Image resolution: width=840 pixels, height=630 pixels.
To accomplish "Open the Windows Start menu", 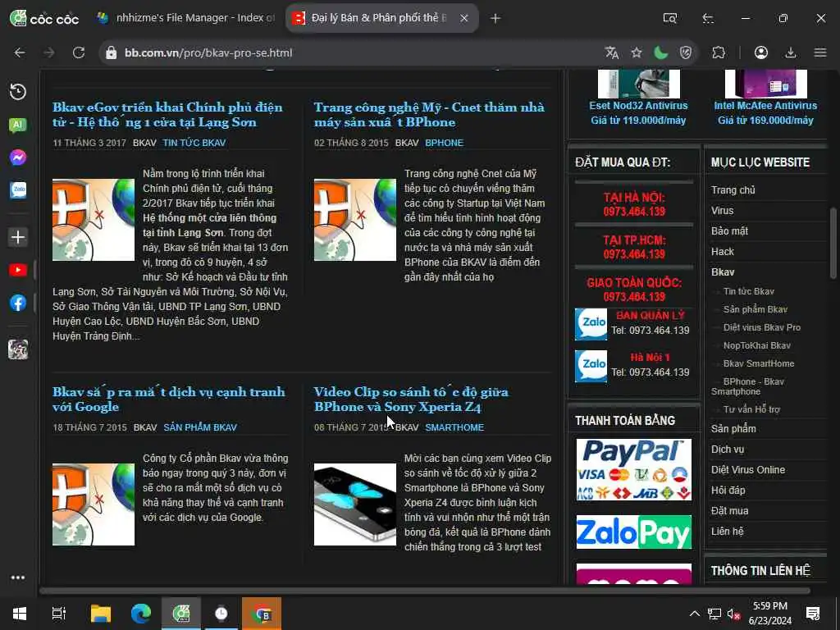I will (20, 614).
